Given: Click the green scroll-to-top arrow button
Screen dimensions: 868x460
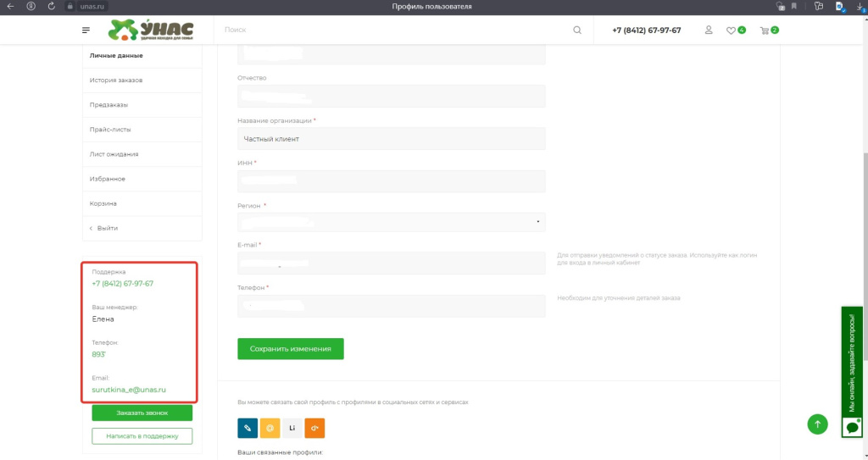Looking at the screenshot, I should pos(817,424).
